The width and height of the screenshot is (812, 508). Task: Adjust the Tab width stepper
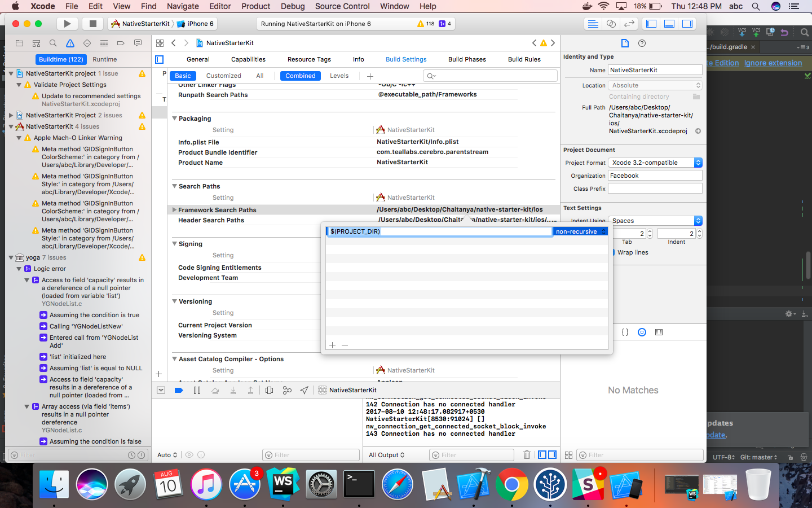(x=650, y=233)
